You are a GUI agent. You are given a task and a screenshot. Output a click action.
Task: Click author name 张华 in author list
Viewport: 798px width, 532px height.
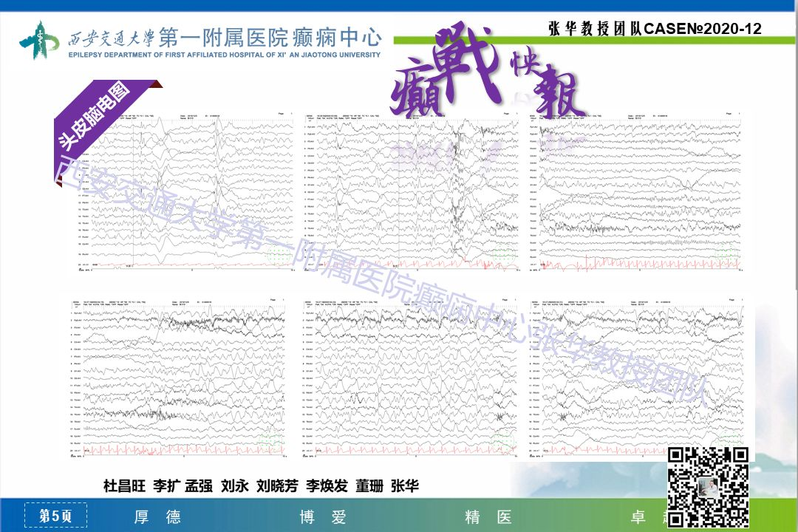click(405, 485)
